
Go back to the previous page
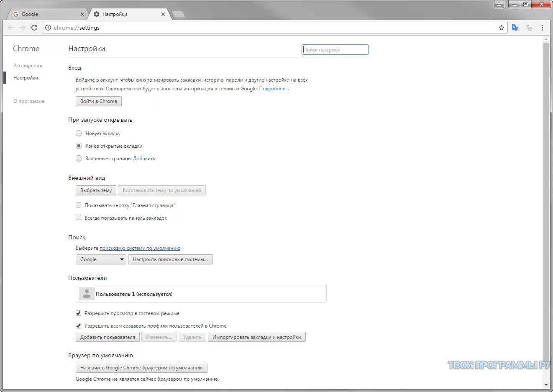(x=11, y=28)
